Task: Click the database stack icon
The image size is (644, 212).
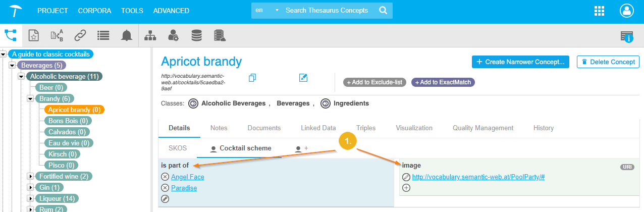Action: (x=196, y=35)
